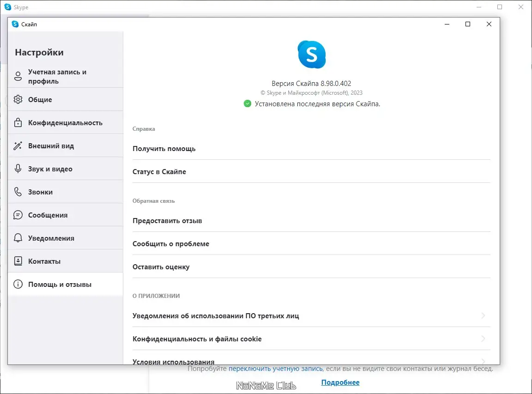
Task: Click the info icon beside Помощь и отзывы
Action: pyautogui.click(x=18, y=284)
